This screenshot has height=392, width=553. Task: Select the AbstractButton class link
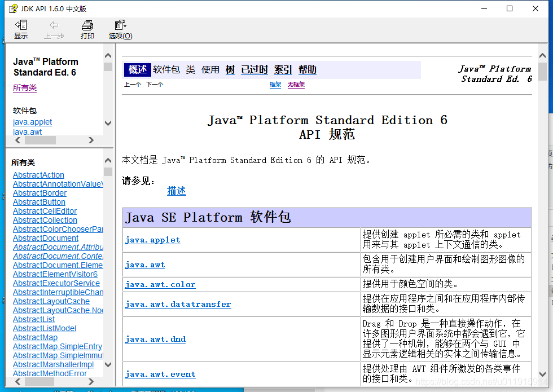[x=39, y=201]
